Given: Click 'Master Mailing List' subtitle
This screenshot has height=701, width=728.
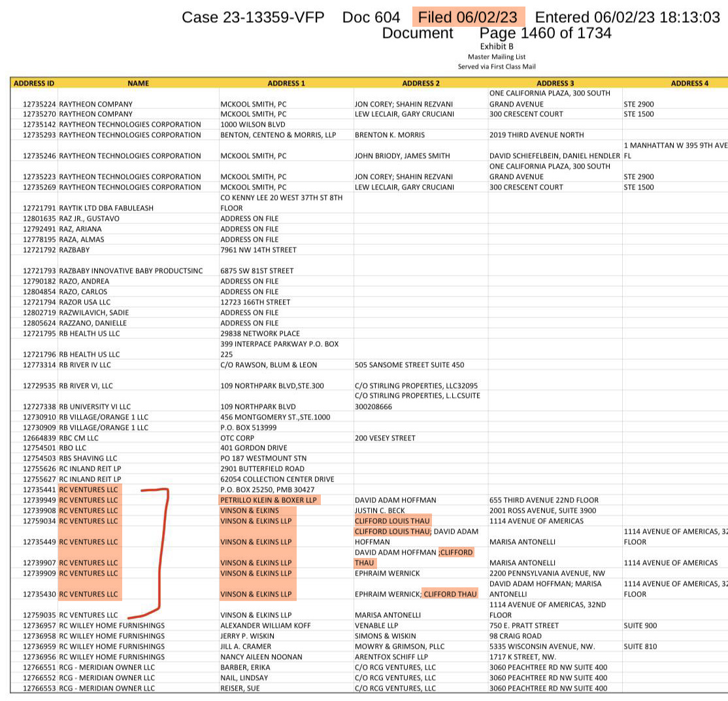Looking at the screenshot, I should click(x=497, y=57).
